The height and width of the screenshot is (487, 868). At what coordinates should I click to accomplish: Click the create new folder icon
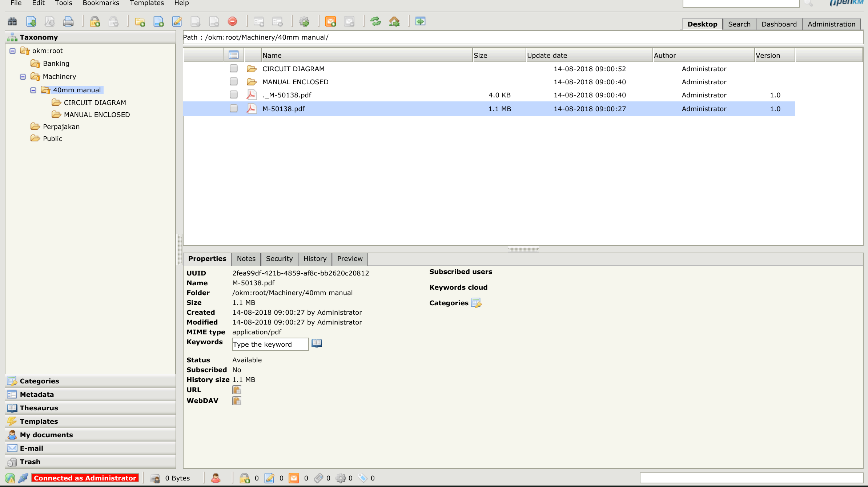pyautogui.click(x=140, y=22)
